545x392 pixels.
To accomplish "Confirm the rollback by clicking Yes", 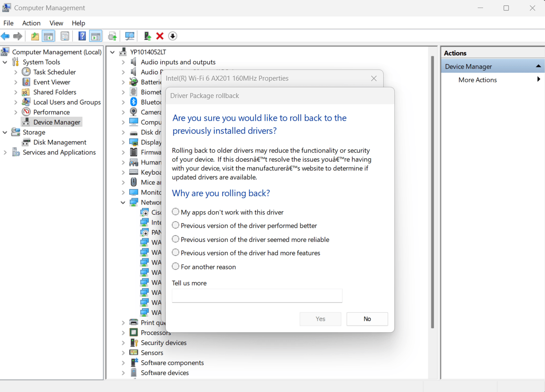I will tap(320, 319).
